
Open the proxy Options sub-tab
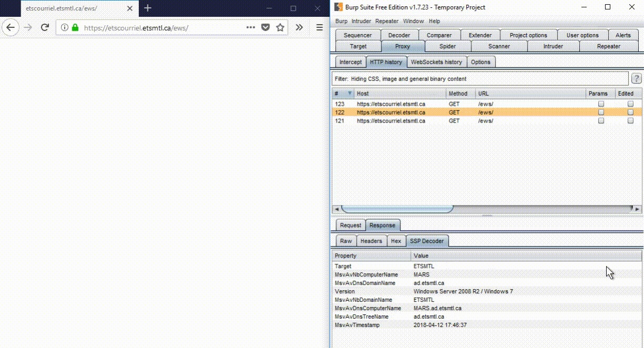tap(480, 62)
